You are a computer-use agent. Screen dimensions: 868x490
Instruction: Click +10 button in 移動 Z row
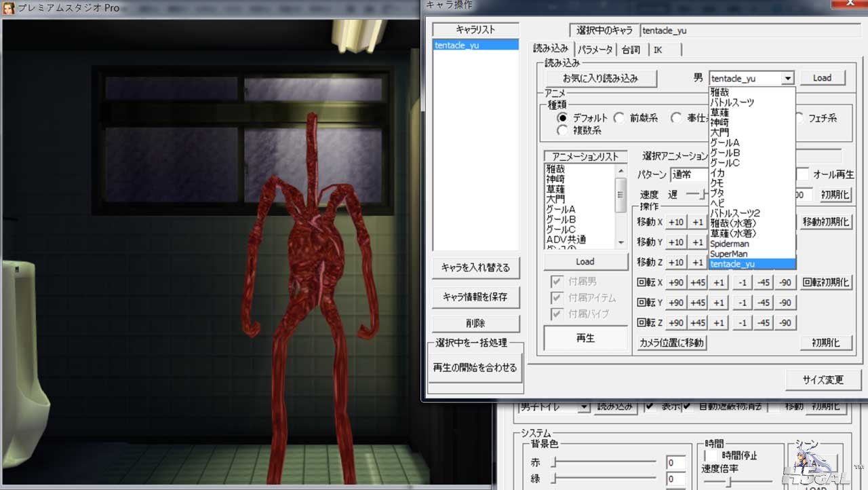click(x=676, y=262)
